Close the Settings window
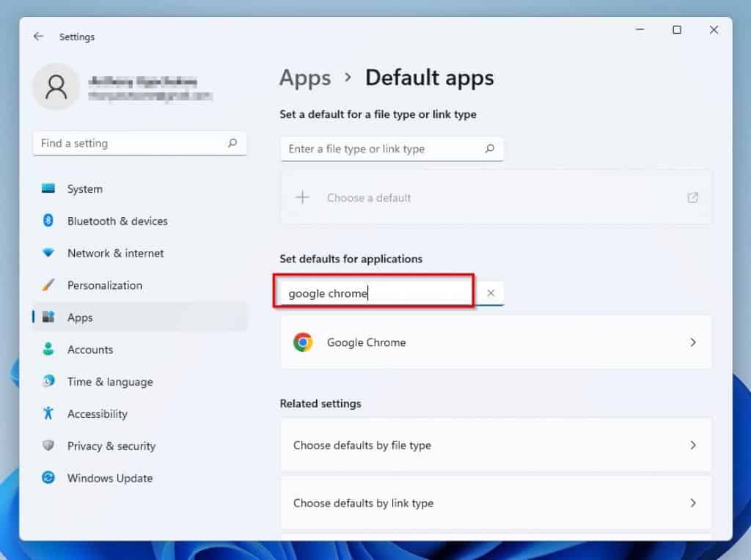The height and width of the screenshot is (560, 751). 714,29
